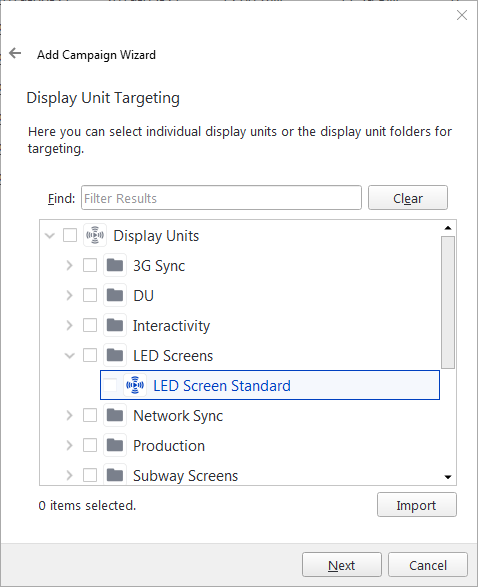Click the Next button
This screenshot has width=478, height=587.
point(342,565)
